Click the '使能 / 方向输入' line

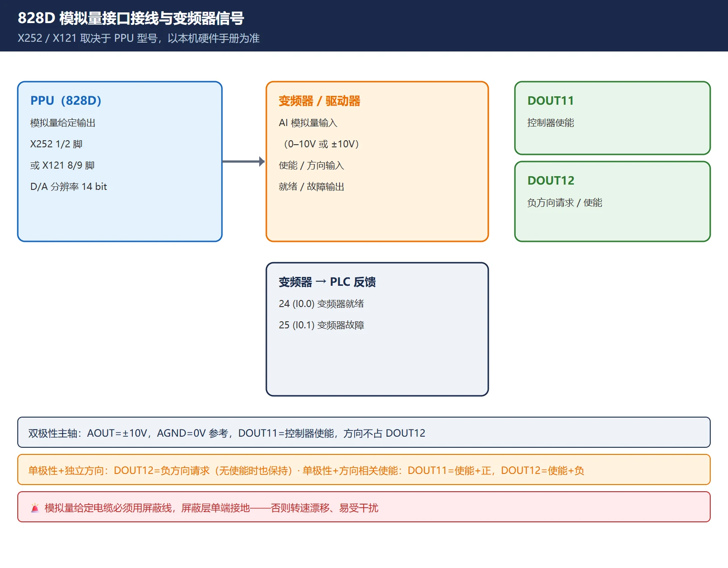[x=312, y=166]
